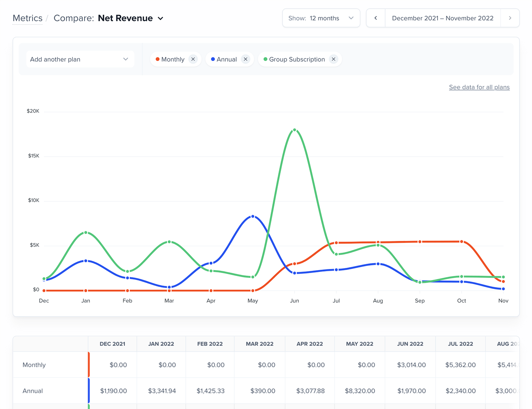Select the DEC 2021 column header
The image size is (532, 409).
pyautogui.click(x=112, y=344)
